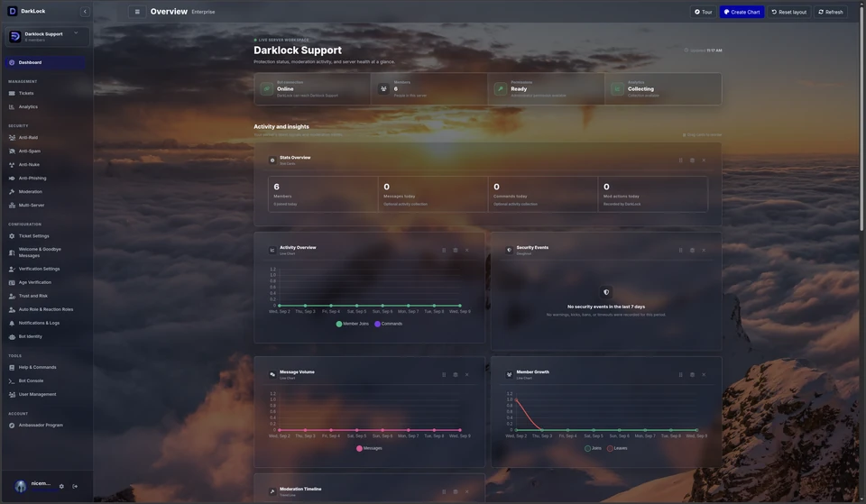
Task: Delete the Stats Overview card via trash icon
Action: [x=692, y=160]
